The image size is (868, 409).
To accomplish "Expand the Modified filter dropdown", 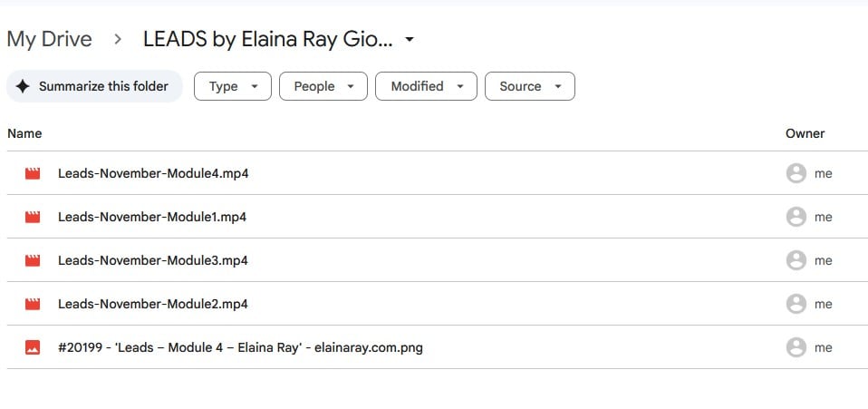I will tap(426, 86).
